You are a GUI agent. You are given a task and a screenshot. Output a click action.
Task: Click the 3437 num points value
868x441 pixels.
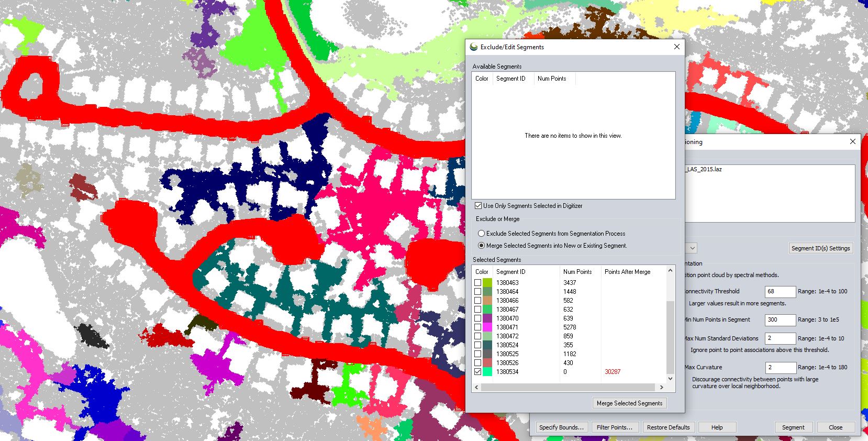tap(570, 283)
